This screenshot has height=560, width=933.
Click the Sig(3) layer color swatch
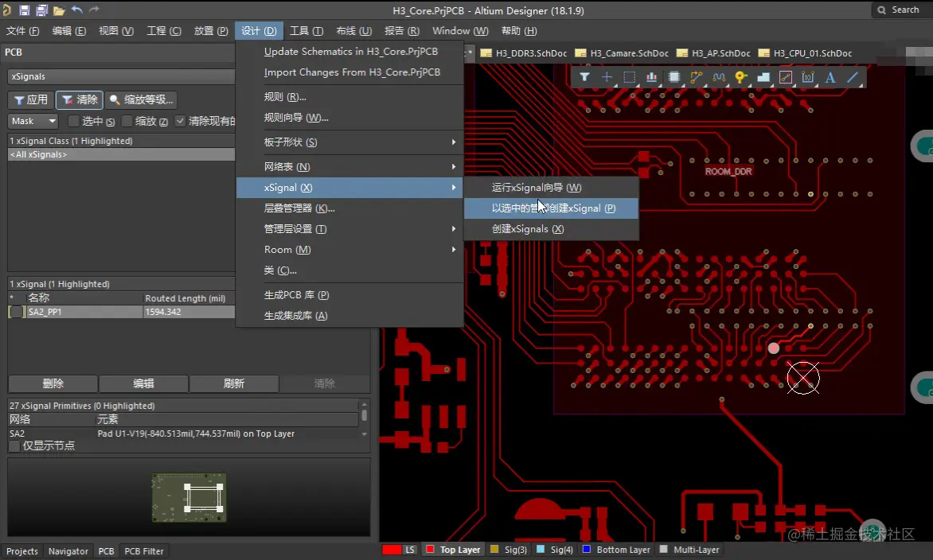[x=494, y=550]
